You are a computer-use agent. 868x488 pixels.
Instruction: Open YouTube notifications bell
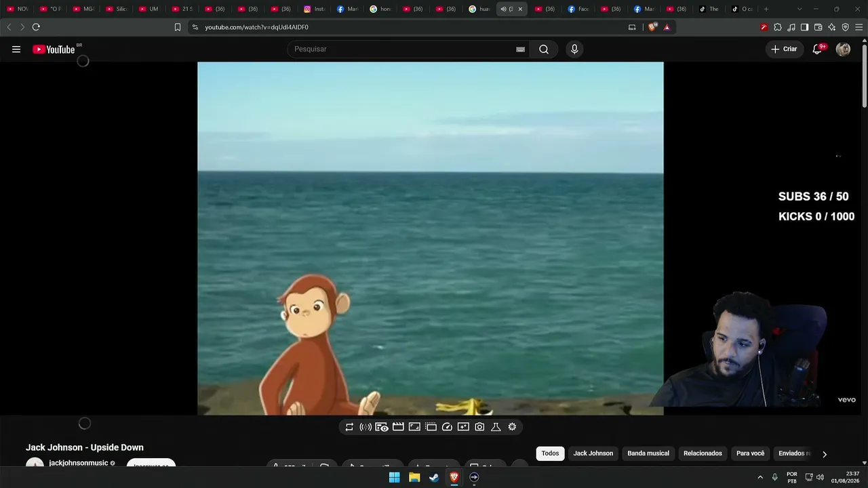(817, 49)
